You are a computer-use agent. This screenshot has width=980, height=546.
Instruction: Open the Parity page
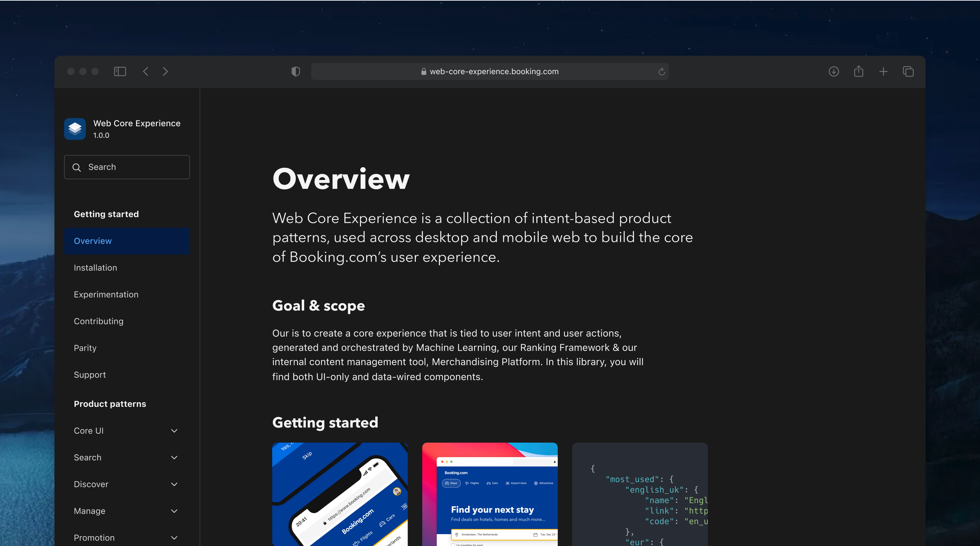coord(85,348)
